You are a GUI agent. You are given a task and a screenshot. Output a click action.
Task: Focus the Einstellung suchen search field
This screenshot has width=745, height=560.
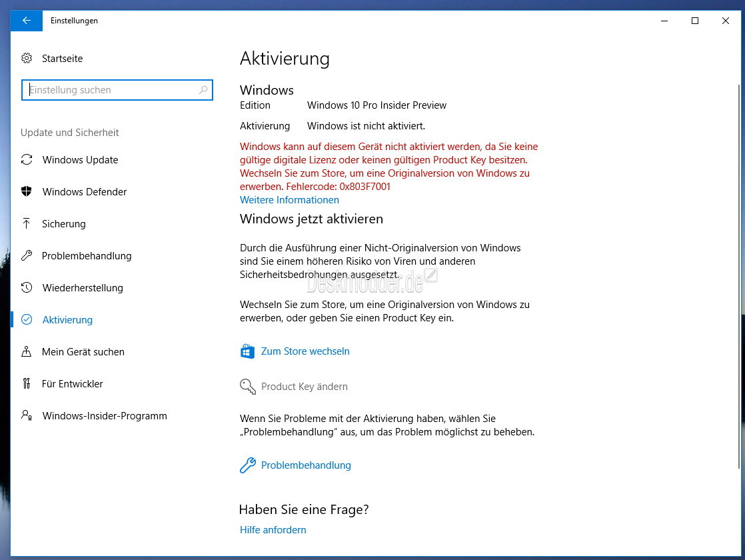point(117,90)
